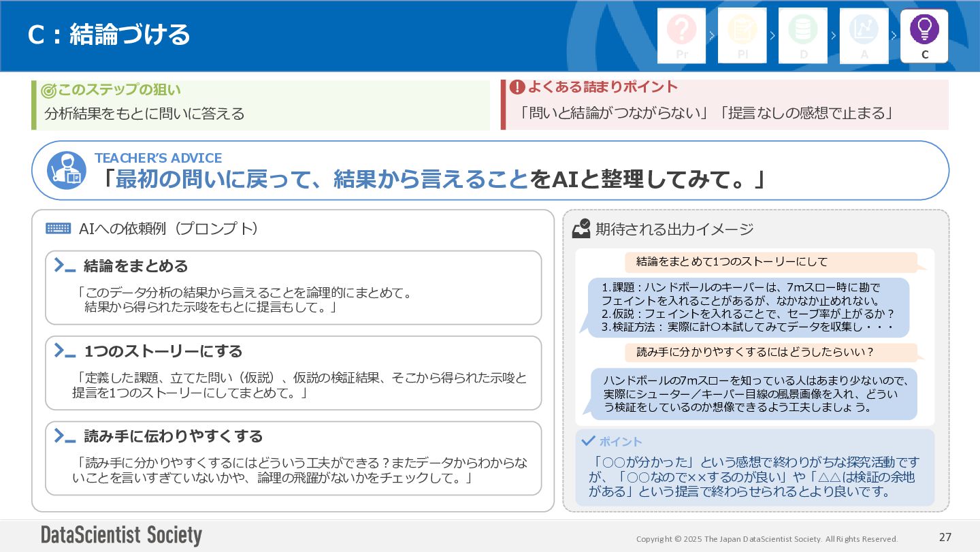Click the copyright notice in the footer
This screenshot has width=980, height=552.
[x=767, y=539]
